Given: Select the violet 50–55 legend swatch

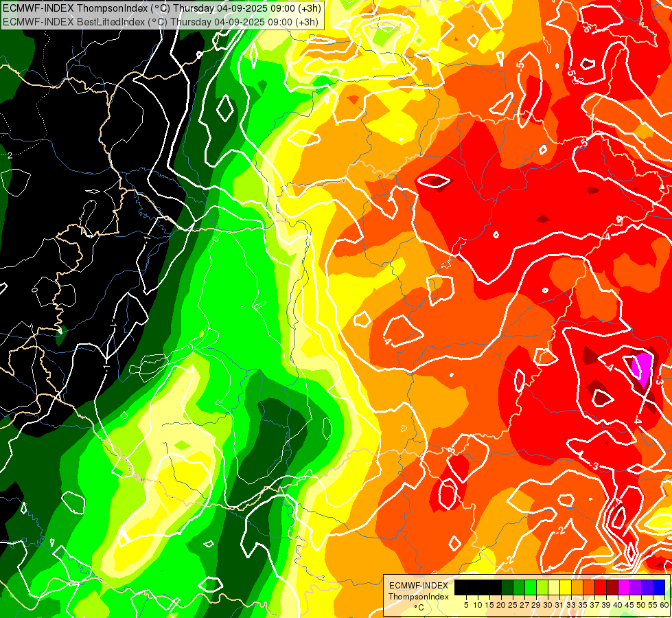Looking at the screenshot, I should click(x=647, y=588).
